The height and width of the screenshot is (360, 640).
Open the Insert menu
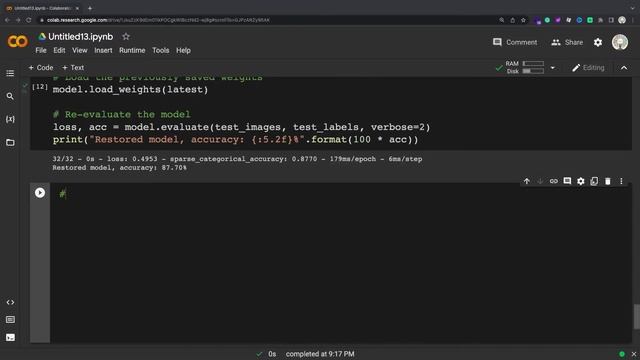(x=103, y=51)
